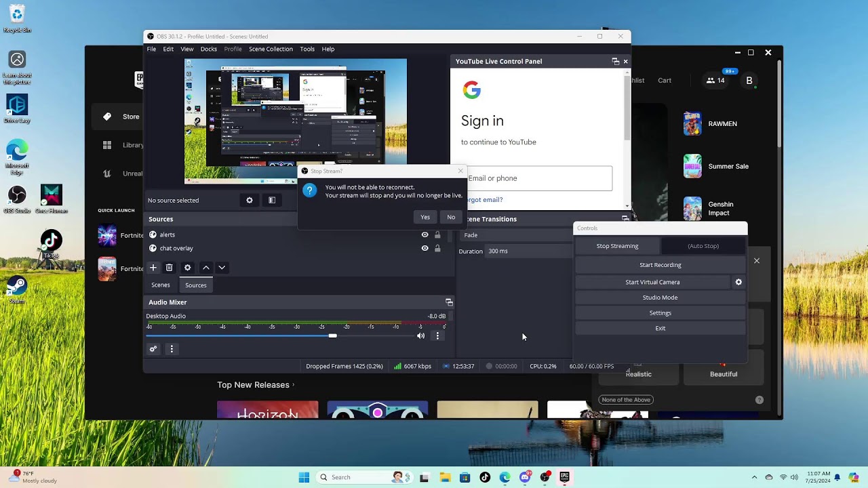Click the Auto Stop button
The width and height of the screenshot is (868, 488).
click(x=703, y=246)
